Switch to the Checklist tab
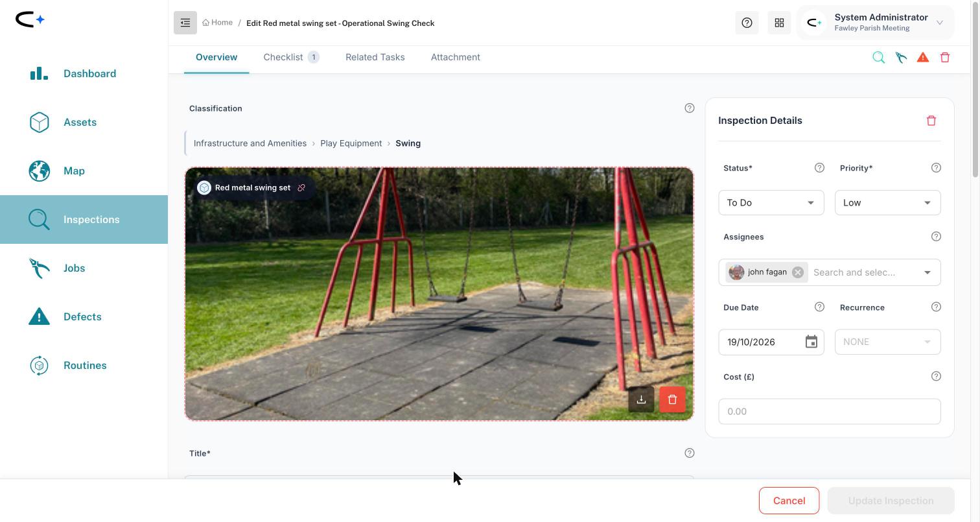Viewport: 980px width, 522px height. pos(291,58)
